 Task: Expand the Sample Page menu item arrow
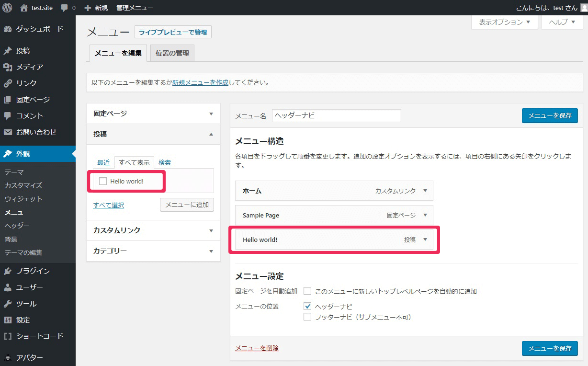(x=425, y=215)
